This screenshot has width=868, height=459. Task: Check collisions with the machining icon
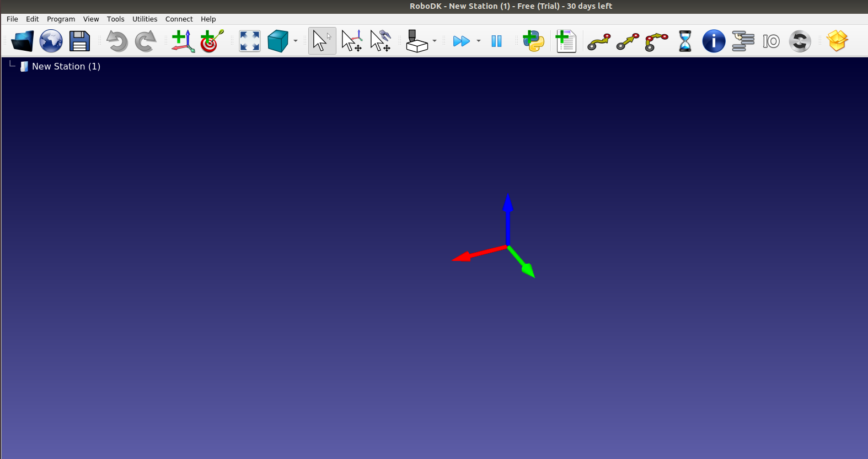coord(417,41)
